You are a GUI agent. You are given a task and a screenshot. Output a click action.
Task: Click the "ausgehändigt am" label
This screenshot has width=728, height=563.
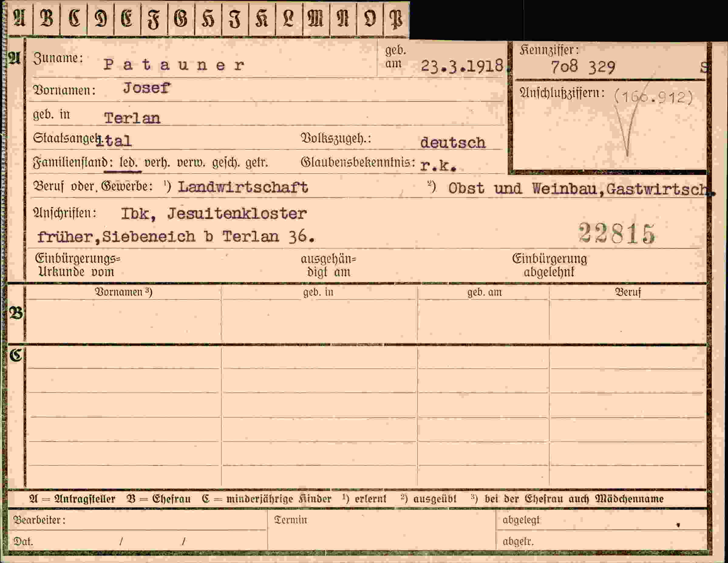click(x=329, y=266)
